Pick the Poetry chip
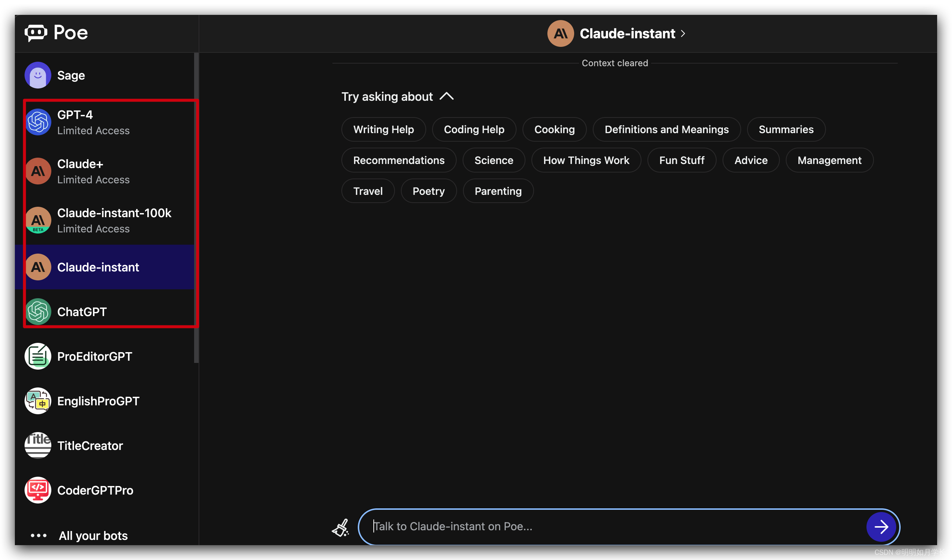 coord(428,191)
